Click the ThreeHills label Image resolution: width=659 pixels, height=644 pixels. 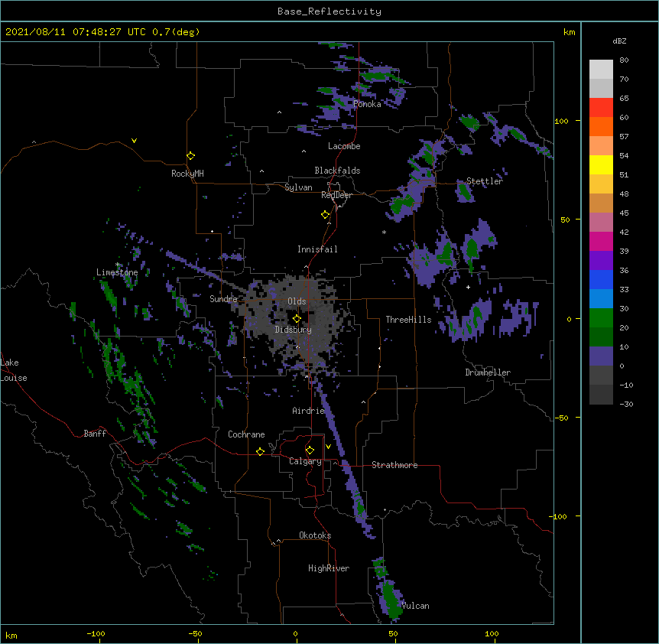[x=408, y=320]
